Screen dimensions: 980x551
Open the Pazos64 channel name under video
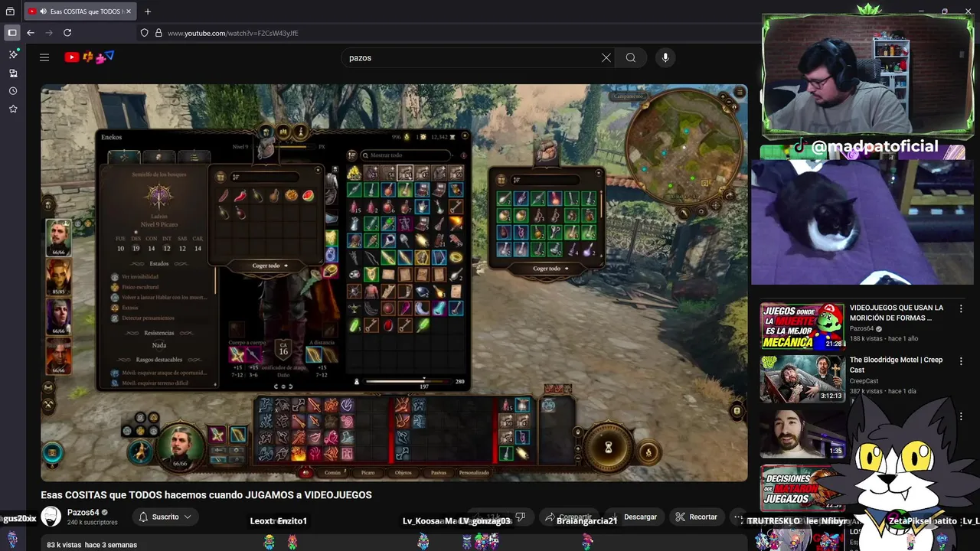[83, 513]
